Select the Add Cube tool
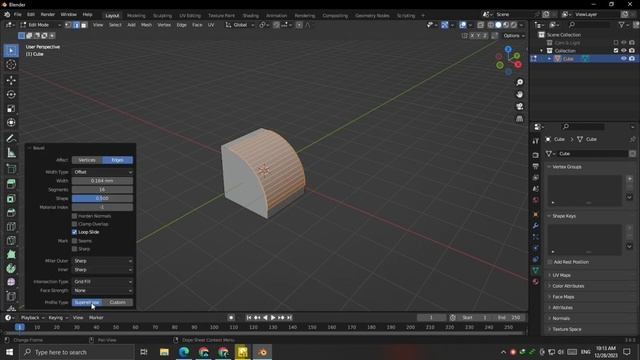This screenshot has width=640, height=360. point(11,169)
